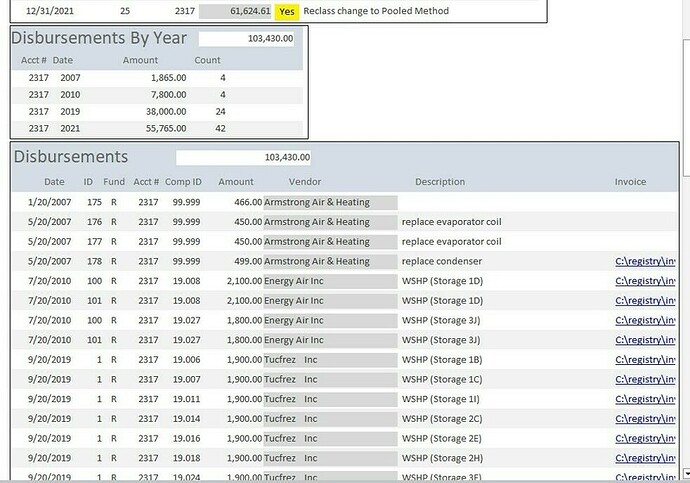Viewport: 690px width, 483px height.
Task: Click the Disbursements By Year section title
Action: [x=99, y=38]
